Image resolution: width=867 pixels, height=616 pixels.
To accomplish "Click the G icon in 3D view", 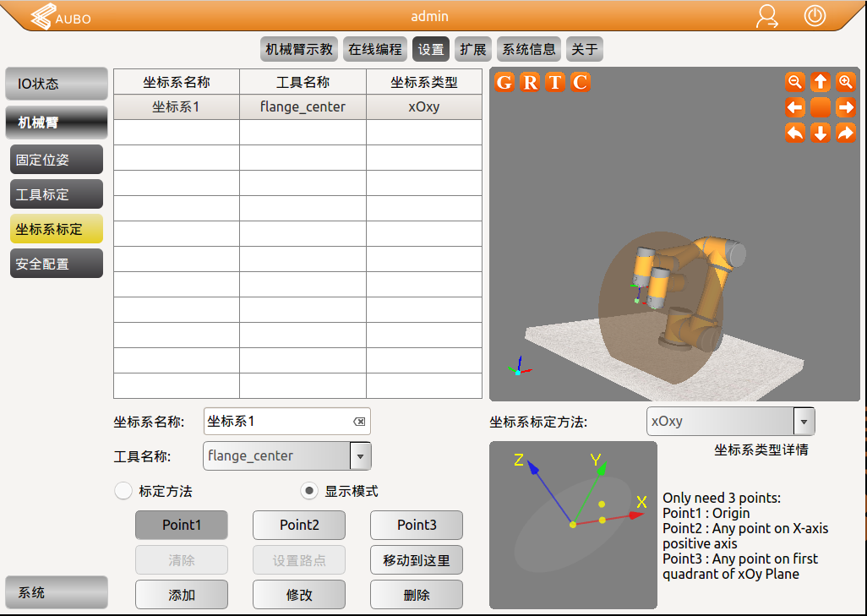I will point(504,82).
